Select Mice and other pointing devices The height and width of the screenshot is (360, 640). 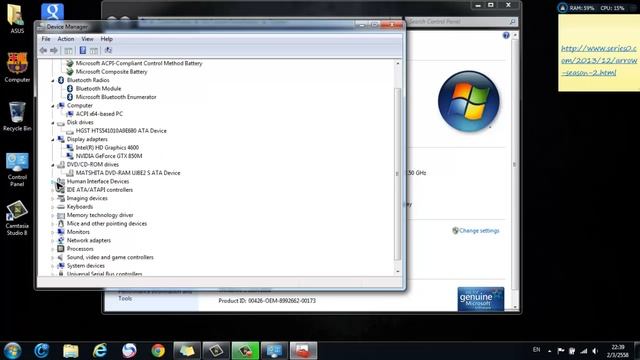click(x=107, y=224)
